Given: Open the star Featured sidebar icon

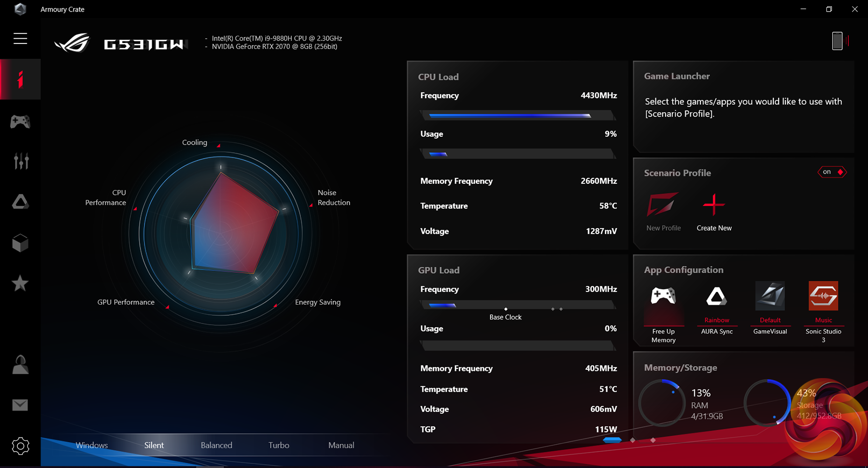Looking at the screenshot, I should point(20,283).
